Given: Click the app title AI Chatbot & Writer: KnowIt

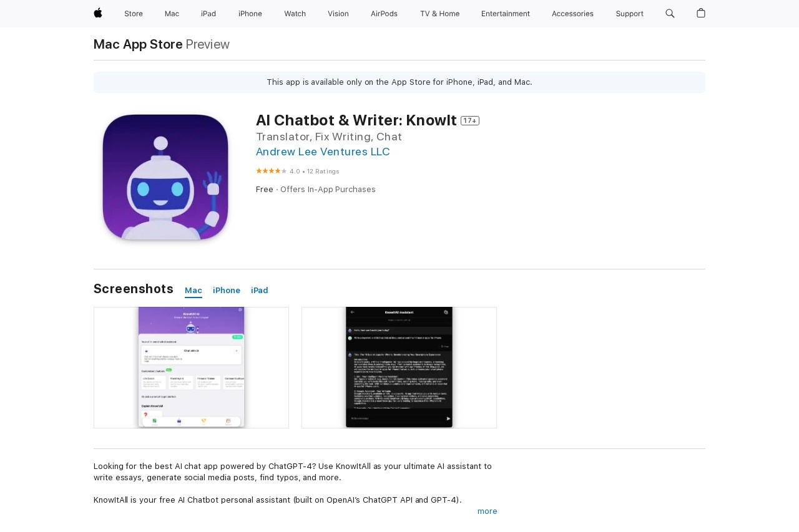Looking at the screenshot, I should click(356, 120).
